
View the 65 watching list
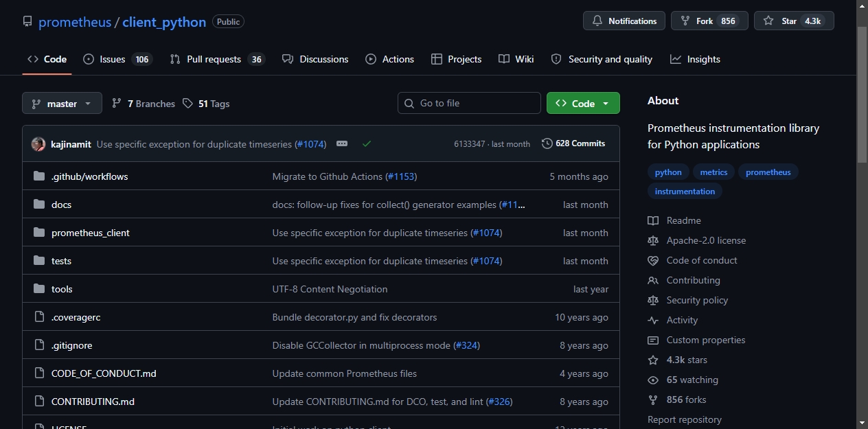pyautogui.click(x=683, y=380)
